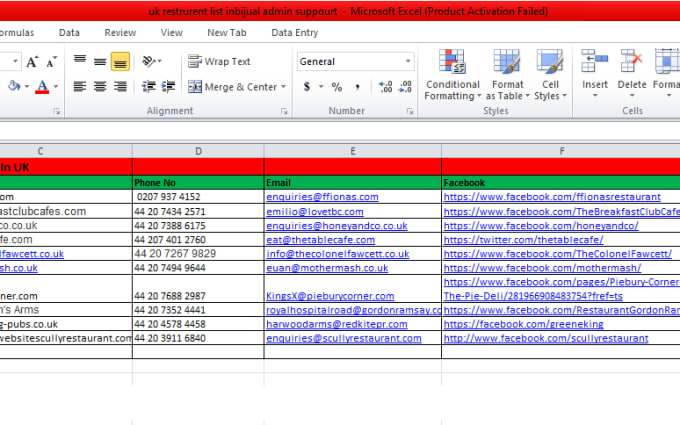Center text horizontally
Image resolution: width=680 pixels, height=425 pixels.
100,87
